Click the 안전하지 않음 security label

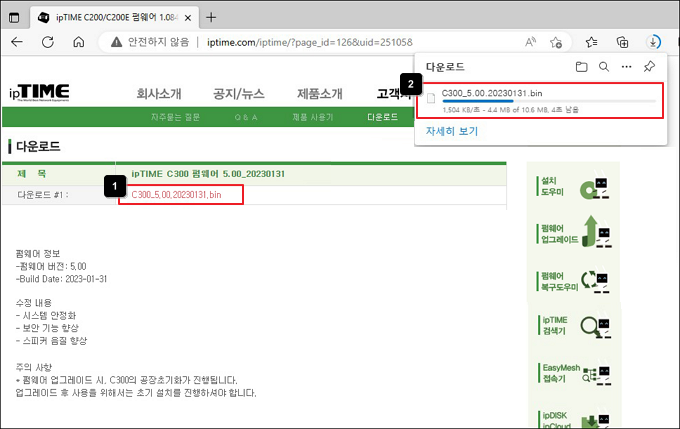(x=159, y=42)
